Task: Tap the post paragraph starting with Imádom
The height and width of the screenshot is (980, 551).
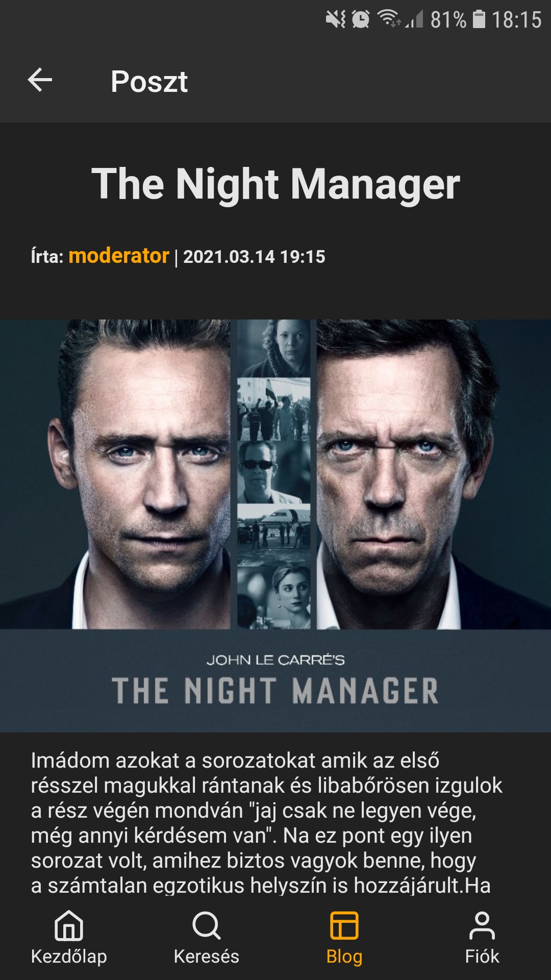Action: pos(267,823)
